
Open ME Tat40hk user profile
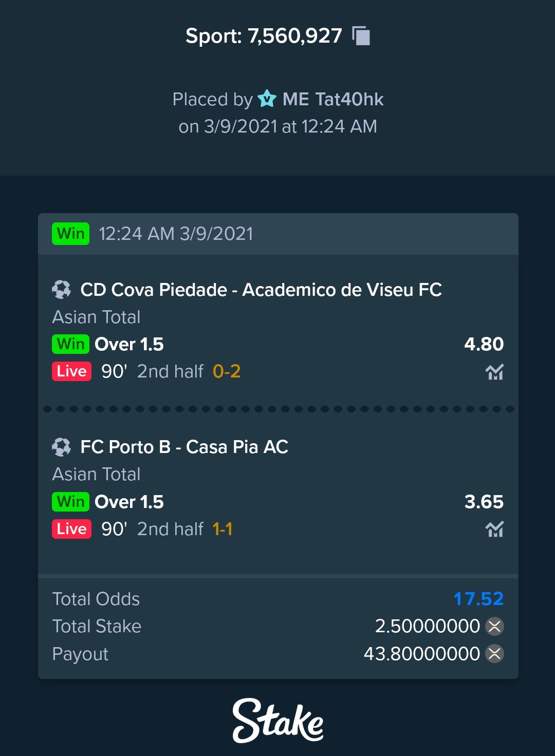[333, 99]
